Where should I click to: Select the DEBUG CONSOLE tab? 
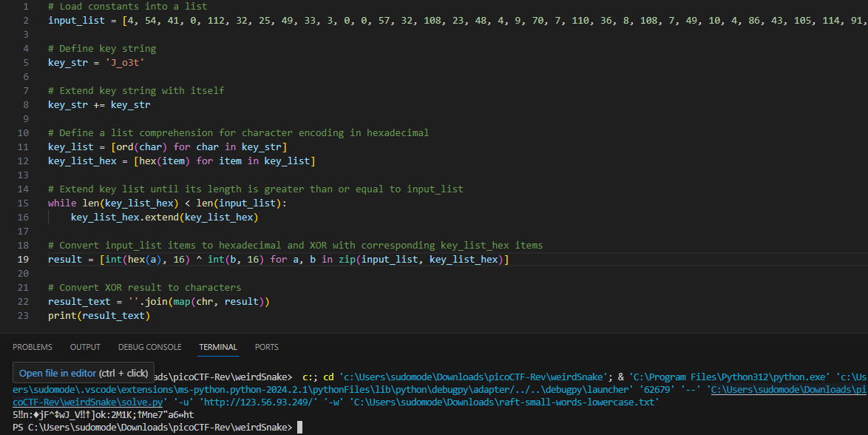pyautogui.click(x=149, y=347)
